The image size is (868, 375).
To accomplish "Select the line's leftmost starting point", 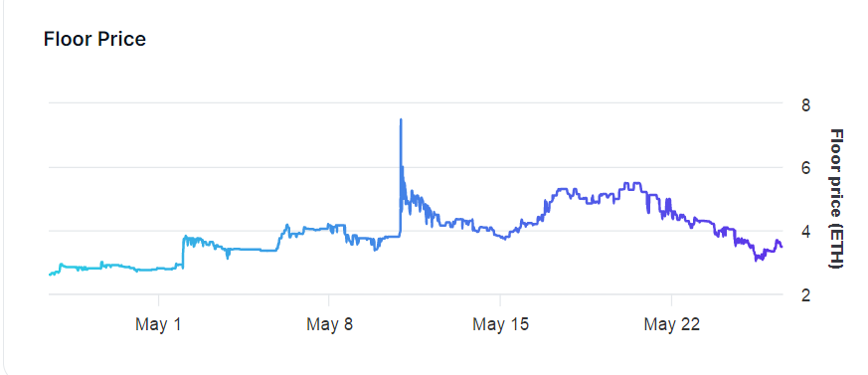I will 50,275.
